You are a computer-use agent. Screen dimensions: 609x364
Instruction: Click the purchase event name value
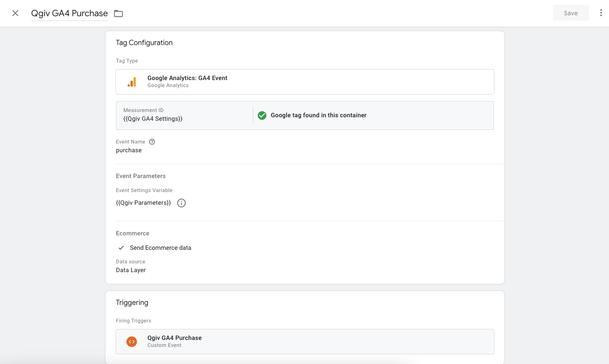(x=129, y=150)
